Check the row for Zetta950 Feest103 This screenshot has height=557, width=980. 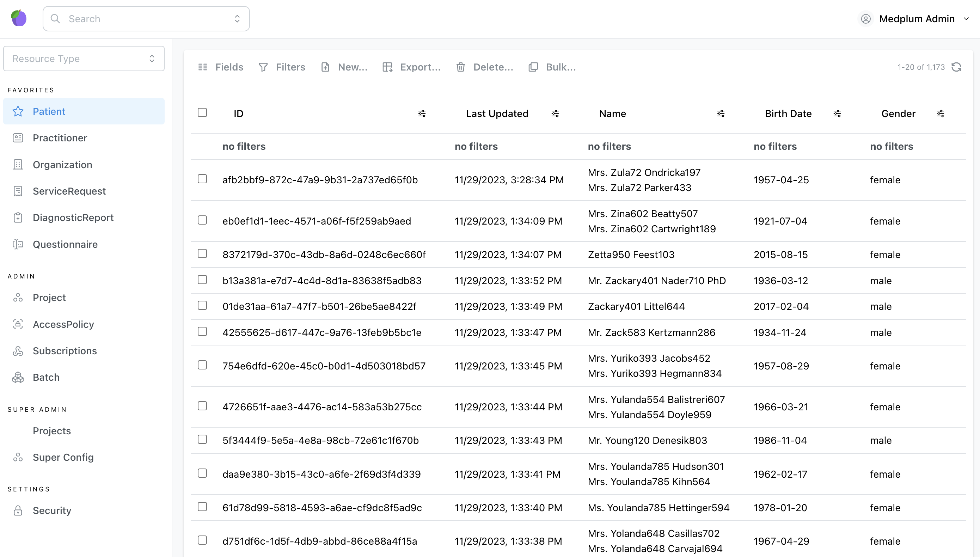click(202, 253)
